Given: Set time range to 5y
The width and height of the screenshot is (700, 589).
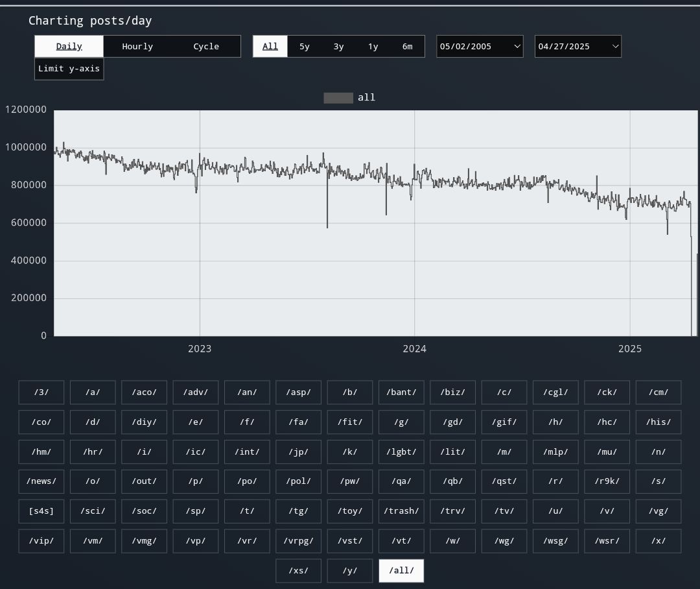Looking at the screenshot, I should click(x=304, y=47).
